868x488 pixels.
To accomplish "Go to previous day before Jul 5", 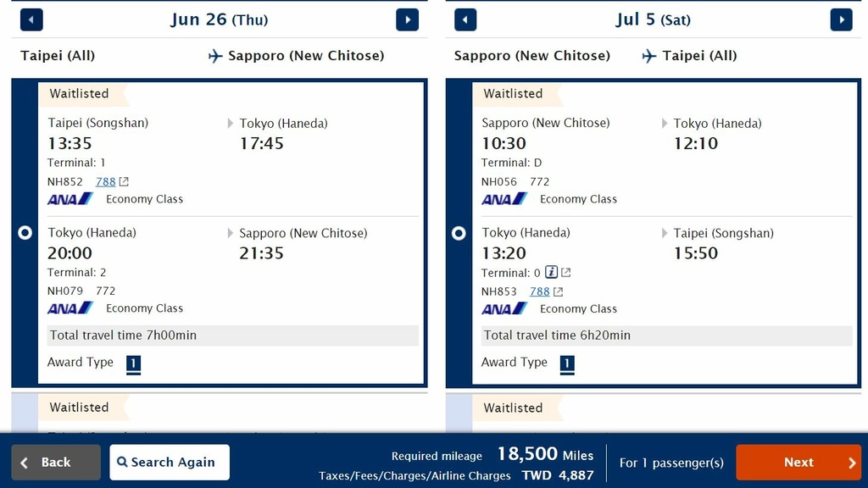I will coord(465,19).
